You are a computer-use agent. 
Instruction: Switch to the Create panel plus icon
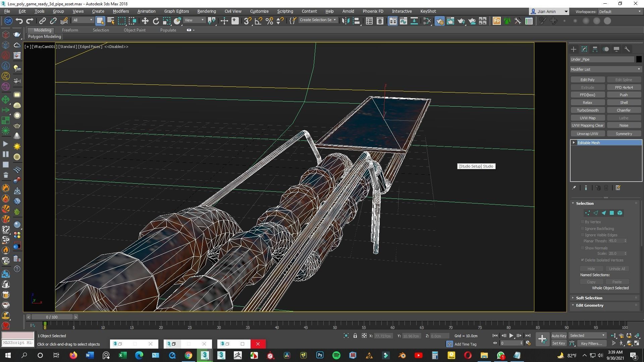pyautogui.click(x=574, y=49)
